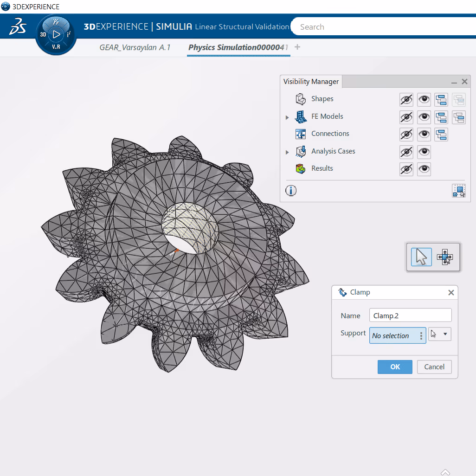This screenshot has width=476, height=476.
Task: Open the Support field options menu dots
Action: click(x=421, y=335)
